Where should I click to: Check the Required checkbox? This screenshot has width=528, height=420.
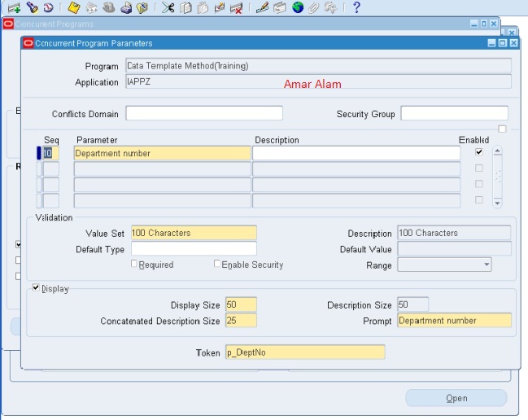coord(133,264)
